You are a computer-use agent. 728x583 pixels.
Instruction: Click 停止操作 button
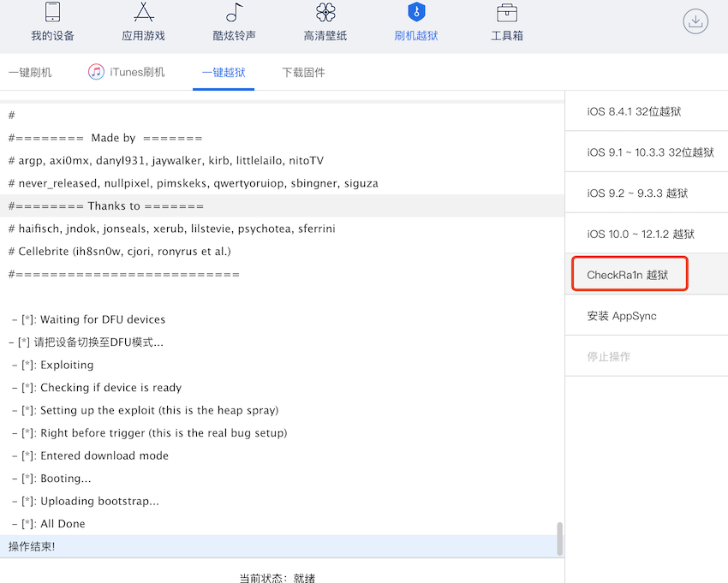(647, 356)
